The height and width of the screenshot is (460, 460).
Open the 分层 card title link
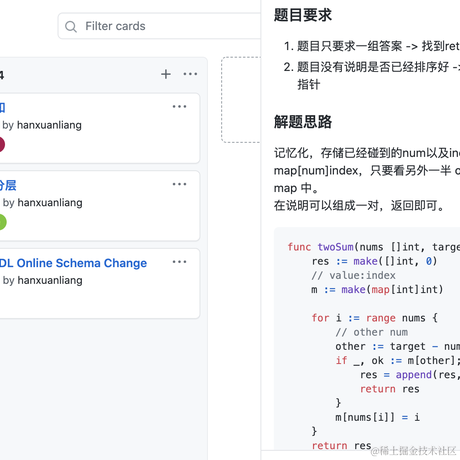point(8,185)
